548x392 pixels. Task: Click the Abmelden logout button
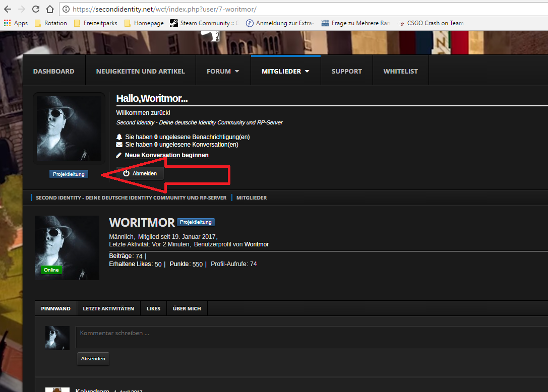[140, 173]
